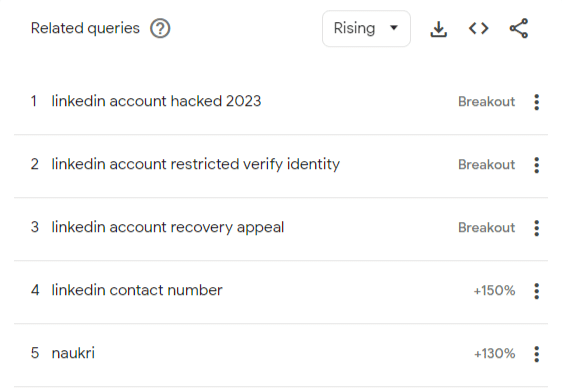This screenshot has width=576, height=388.
Task: Click the +130% growth value
Action: tap(494, 354)
